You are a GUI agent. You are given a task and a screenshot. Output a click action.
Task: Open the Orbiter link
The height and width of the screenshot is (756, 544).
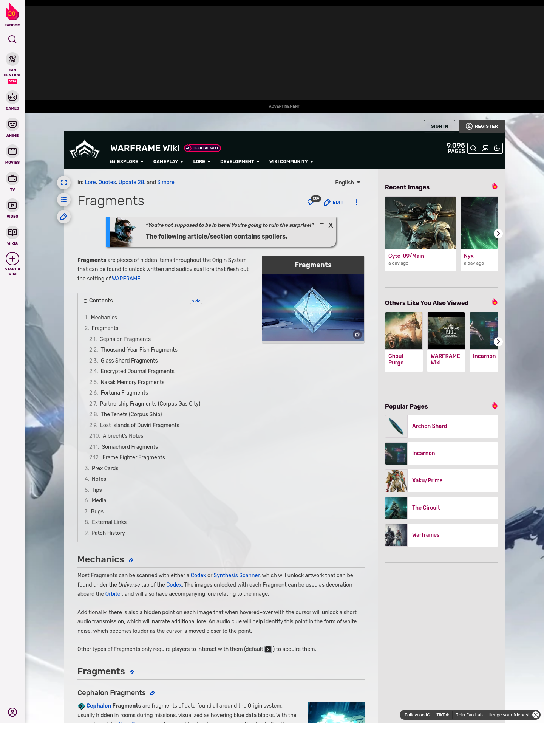coord(114,594)
